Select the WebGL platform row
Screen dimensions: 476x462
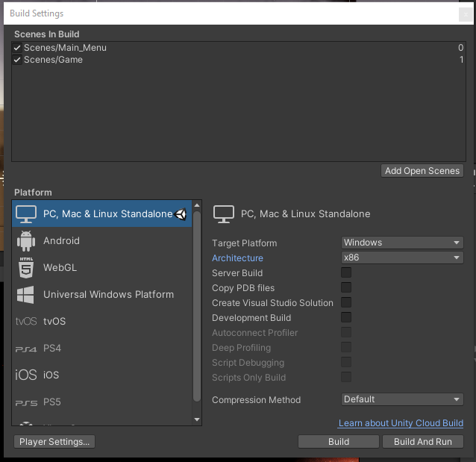click(101, 267)
